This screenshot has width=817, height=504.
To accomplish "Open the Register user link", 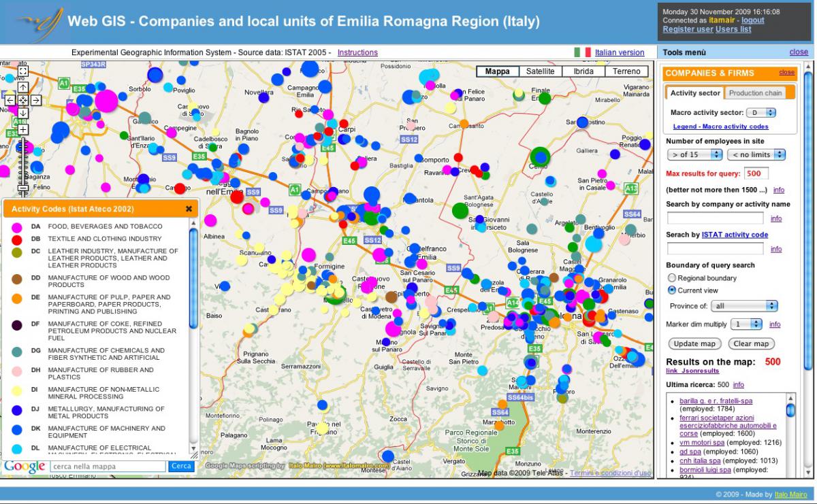I will [x=688, y=29].
